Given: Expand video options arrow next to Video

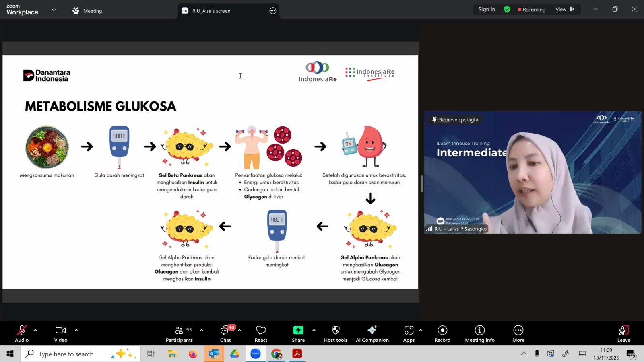Looking at the screenshot, I should tap(76, 330).
